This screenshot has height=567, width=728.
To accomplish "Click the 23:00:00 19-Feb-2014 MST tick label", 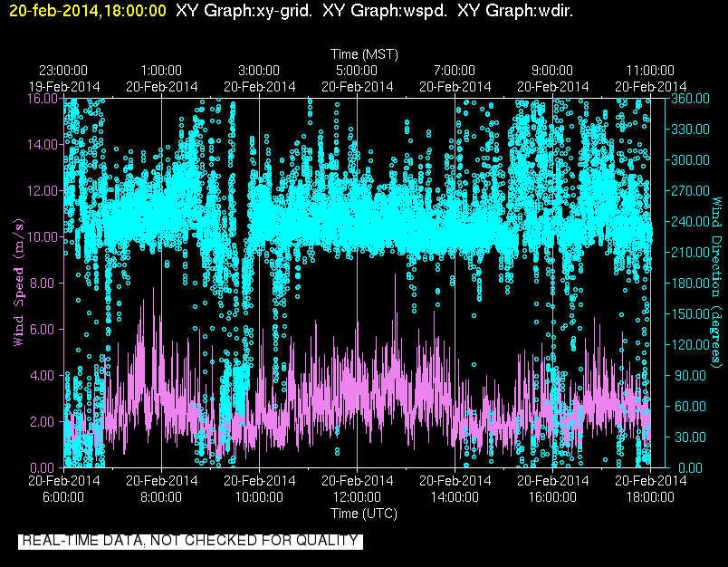I will [64, 79].
